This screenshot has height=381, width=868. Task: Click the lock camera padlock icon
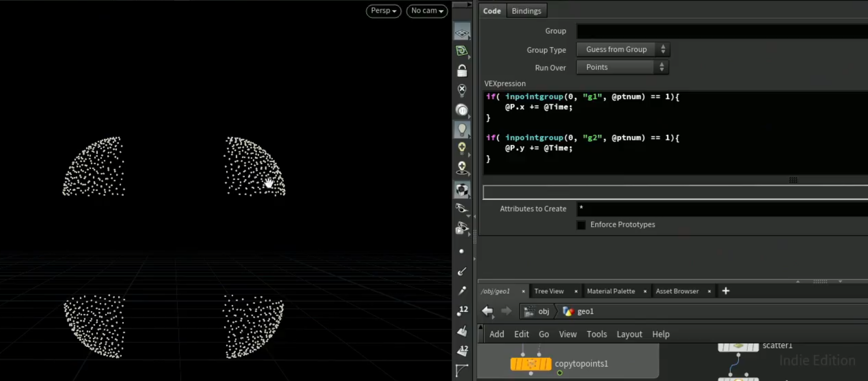click(462, 71)
